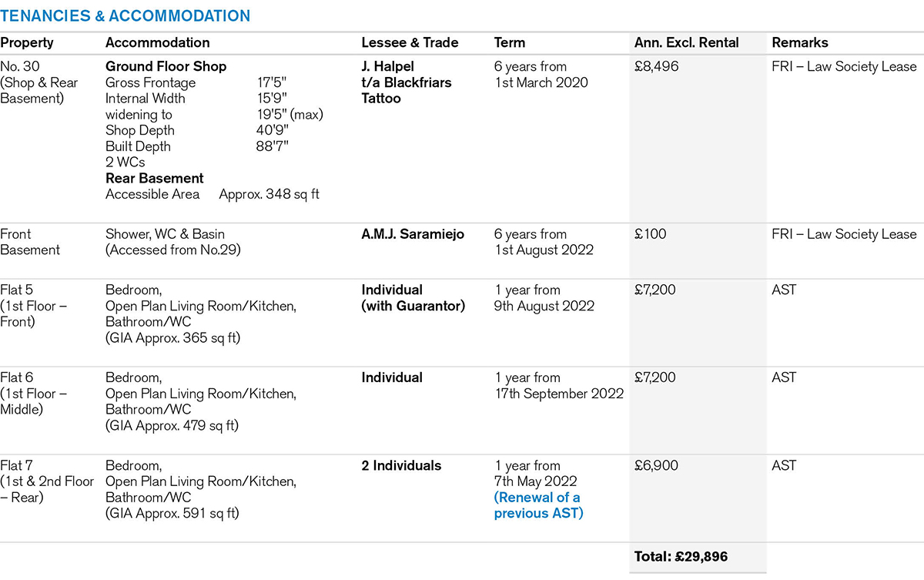This screenshot has height=580, width=924.
Task: Click the £100 rental amount
Action: 651,234
